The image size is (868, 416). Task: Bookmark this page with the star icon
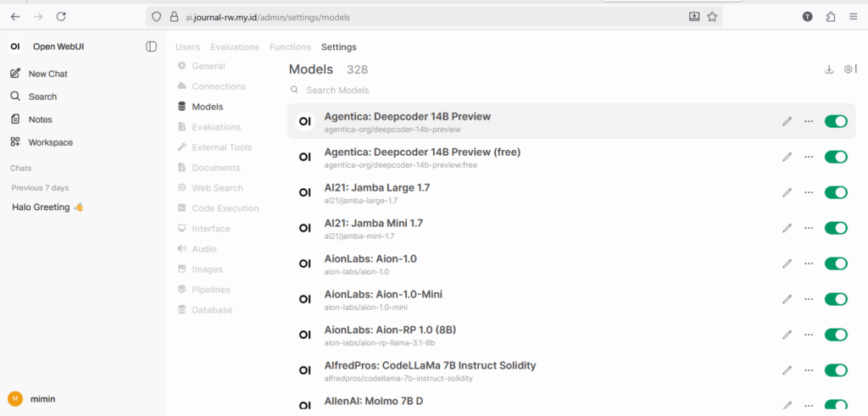click(x=712, y=17)
